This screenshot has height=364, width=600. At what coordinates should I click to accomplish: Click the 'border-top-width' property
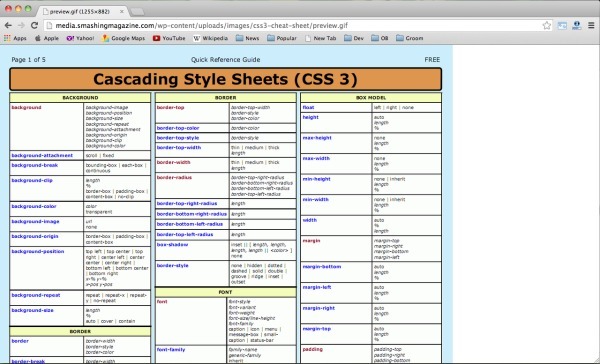pyautogui.click(x=179, y=147)
